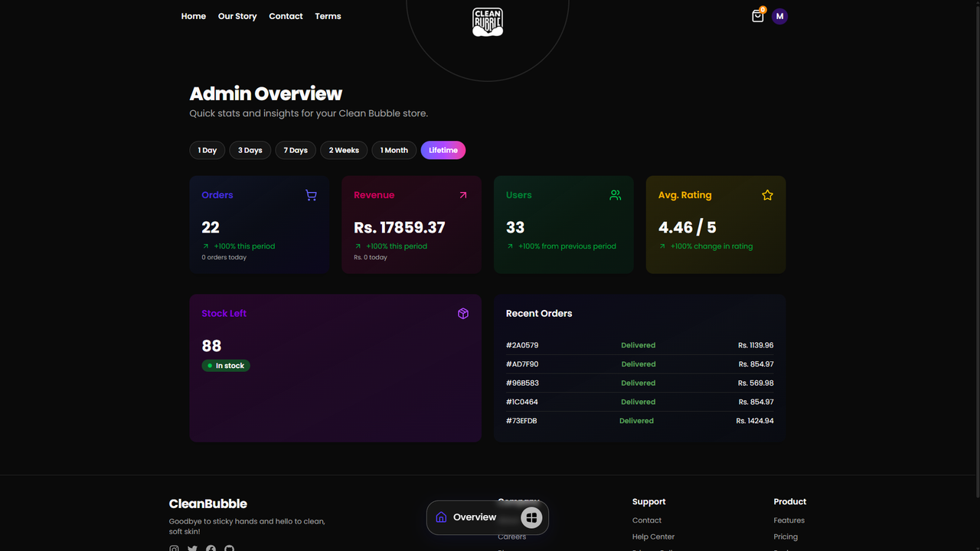Select the 1 Day period filter
The image size is (980, 551).
coord(207,151)
